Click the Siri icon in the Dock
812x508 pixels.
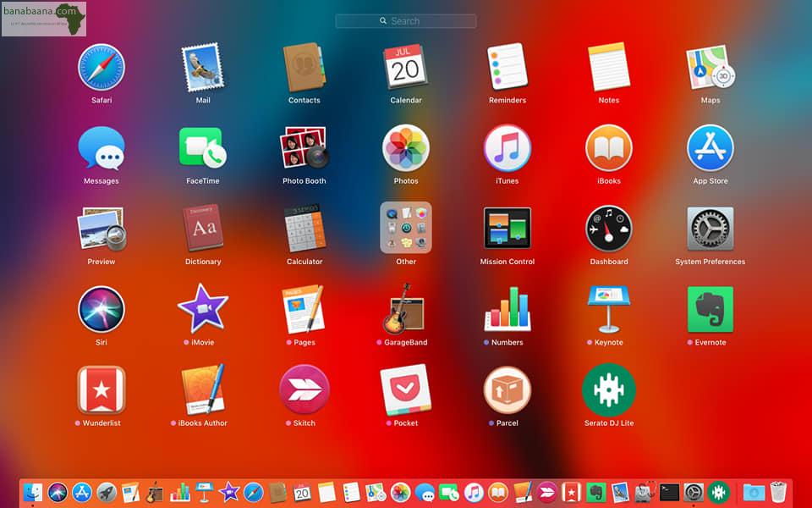coord(58,492)
